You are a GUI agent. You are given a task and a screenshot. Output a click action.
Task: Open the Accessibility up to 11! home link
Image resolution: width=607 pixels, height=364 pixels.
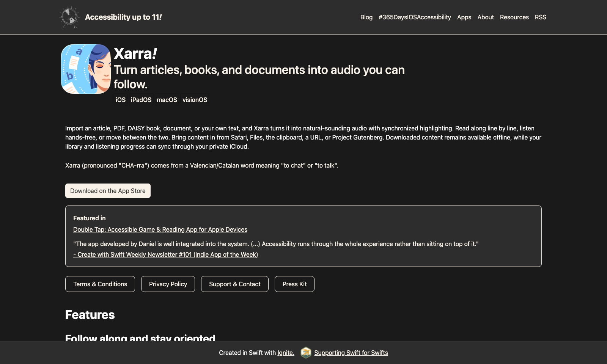tap(123, 17)
